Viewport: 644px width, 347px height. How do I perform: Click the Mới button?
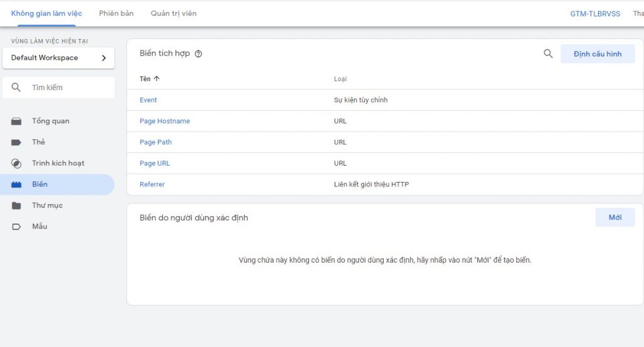[x=615, y=217]
